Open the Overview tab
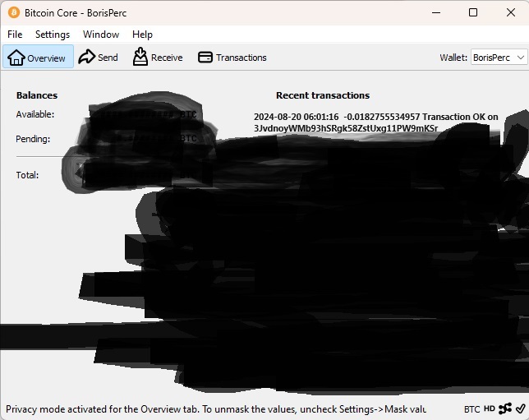 (x=38, y=57)
